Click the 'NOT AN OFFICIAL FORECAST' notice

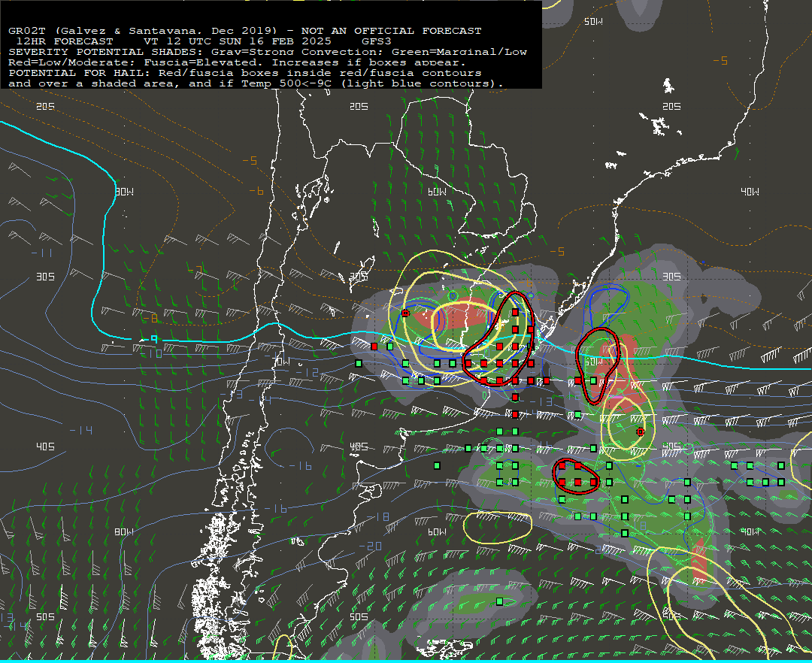(391, 31)
